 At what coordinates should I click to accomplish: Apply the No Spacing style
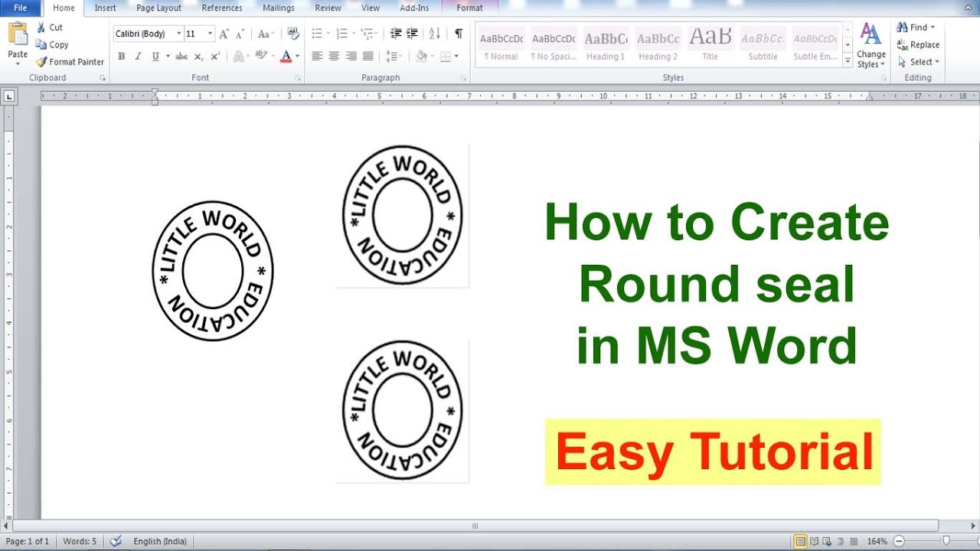554,45
